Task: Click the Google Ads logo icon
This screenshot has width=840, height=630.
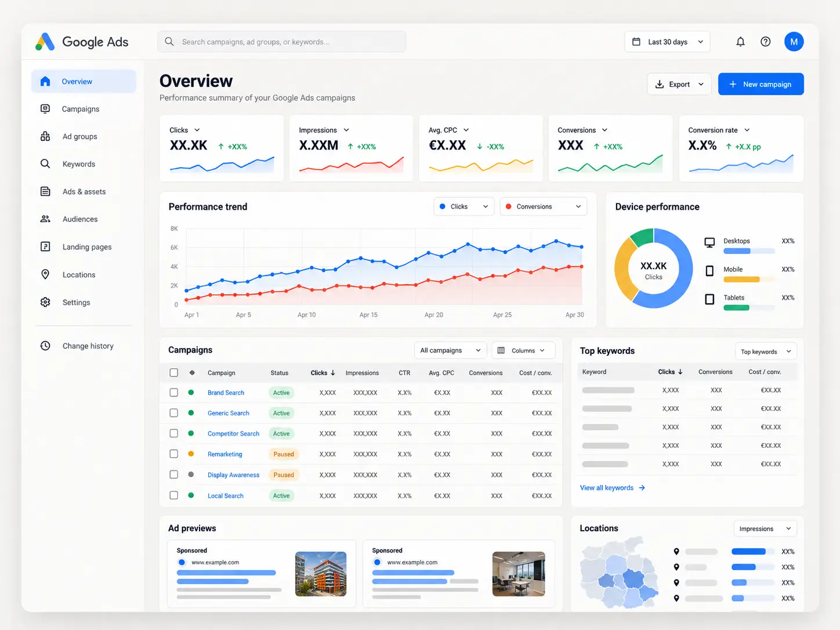Action: pyautogui.click(x=45, y=42)
